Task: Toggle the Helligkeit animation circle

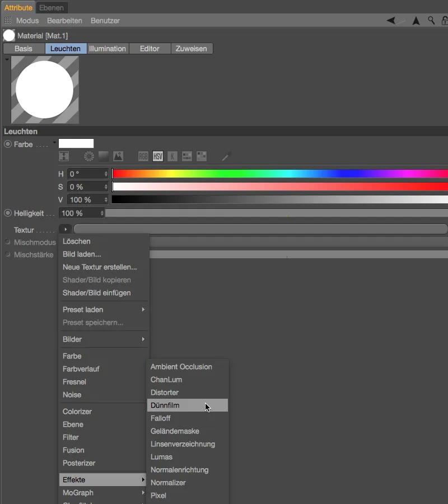Action: [x=8, y=213]
